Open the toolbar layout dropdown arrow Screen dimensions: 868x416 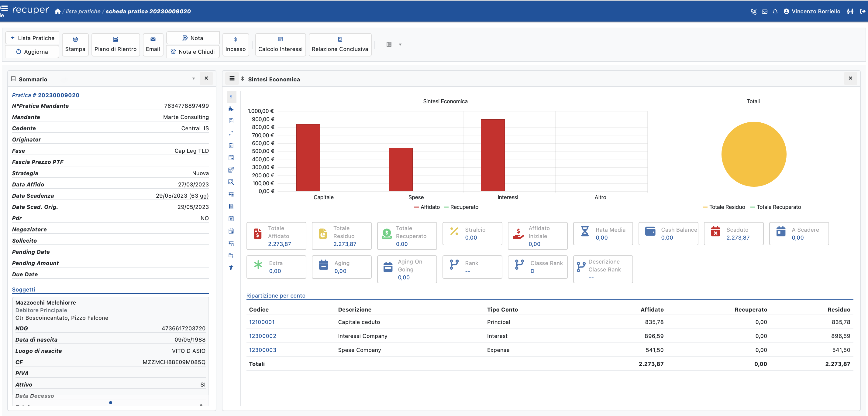click(x=400, y=44)
